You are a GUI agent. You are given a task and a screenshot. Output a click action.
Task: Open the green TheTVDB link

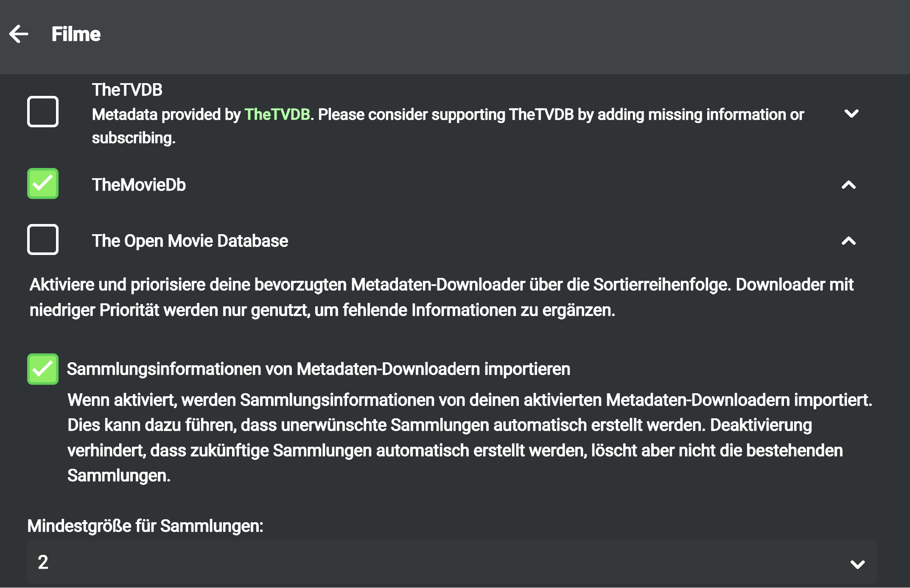point(277,115)
